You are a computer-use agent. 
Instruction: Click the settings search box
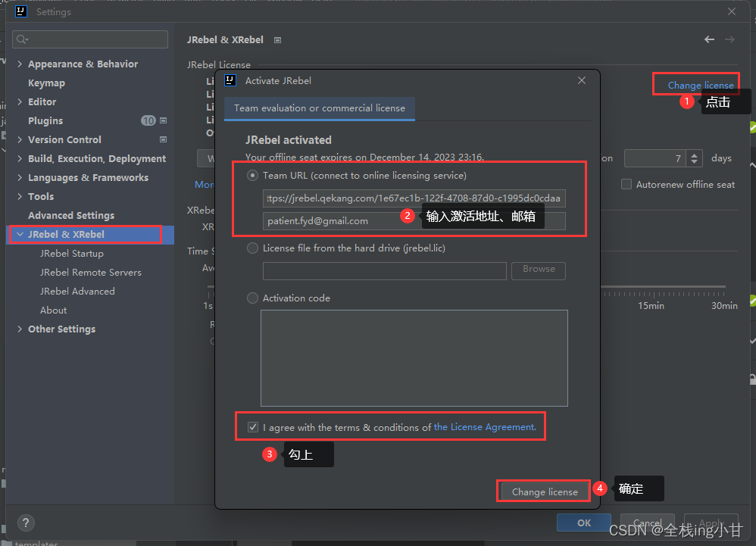coord(90,39)
